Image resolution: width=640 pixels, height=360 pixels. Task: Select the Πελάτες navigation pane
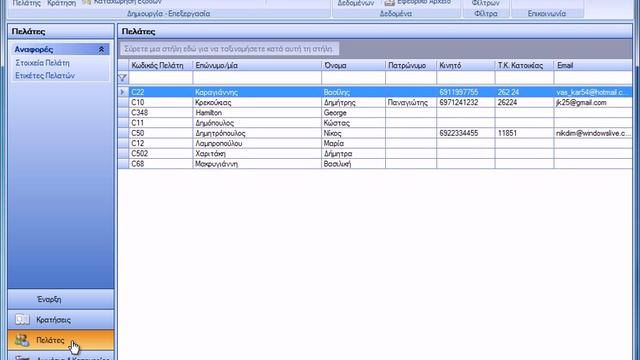(x=61, y=340)
